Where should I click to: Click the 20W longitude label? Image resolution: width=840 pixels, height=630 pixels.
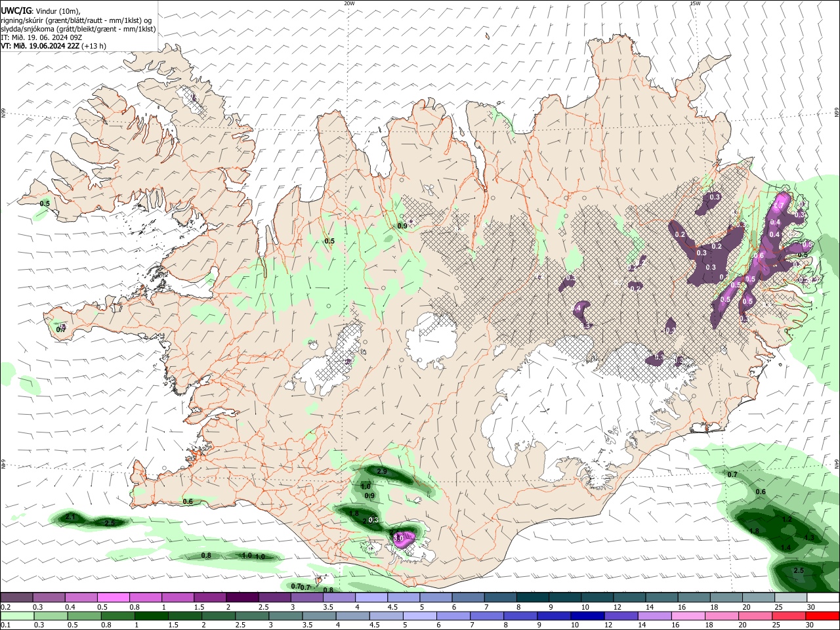pyautogui.click(x=349, y=3)
